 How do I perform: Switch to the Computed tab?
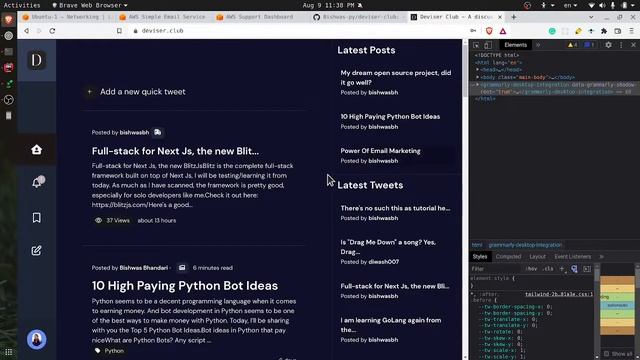[x=508, y=257]
